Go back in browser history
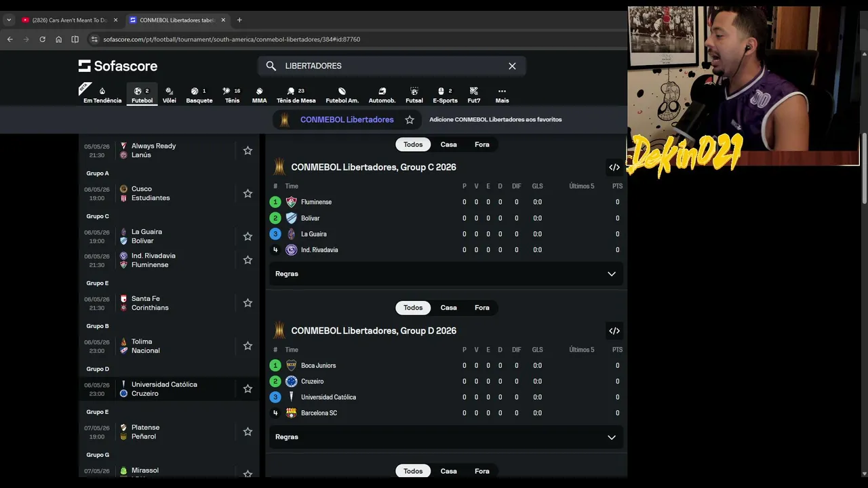868x488 pixels. coord(9,39)
